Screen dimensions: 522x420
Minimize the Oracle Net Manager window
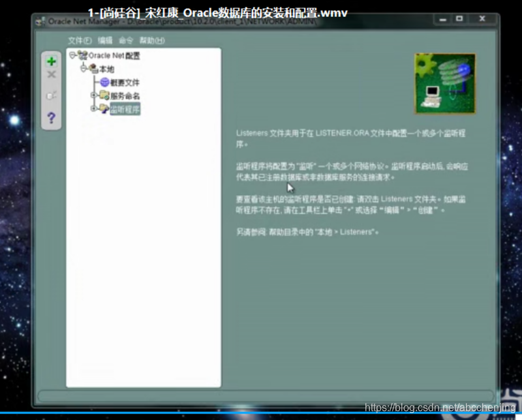tap(442, 20)
